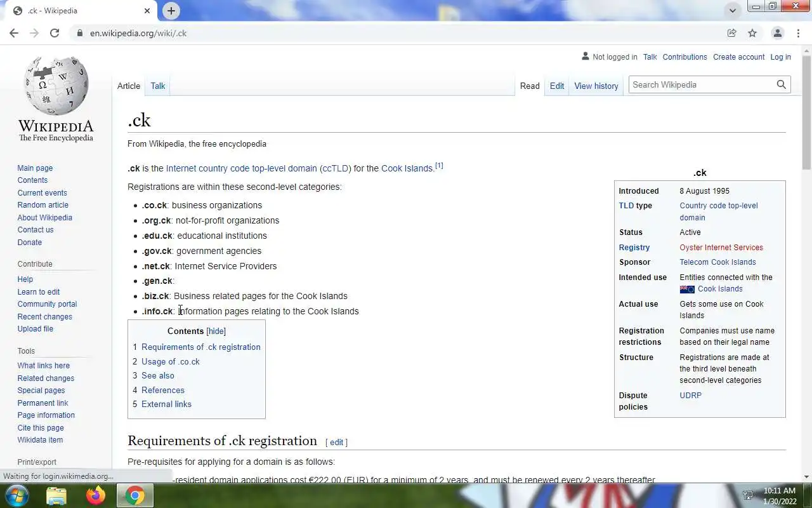The width and height of the screenshot is (812, 508).
Task: Select the Edit tab
Action: [557, 86]
